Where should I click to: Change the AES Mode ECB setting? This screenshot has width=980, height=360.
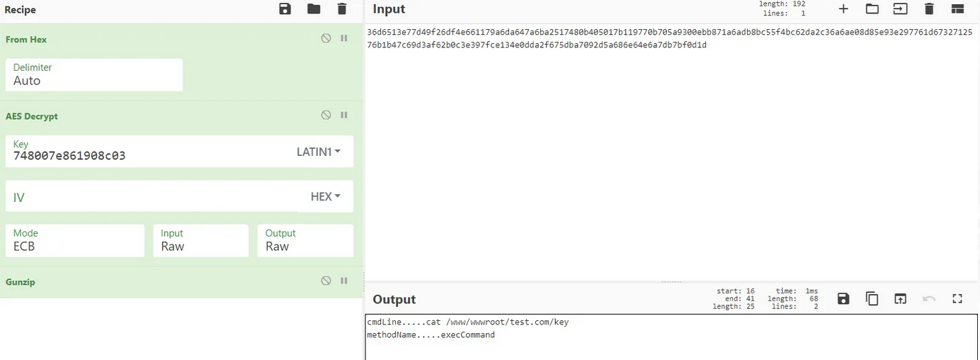click(x=74, y=240)
